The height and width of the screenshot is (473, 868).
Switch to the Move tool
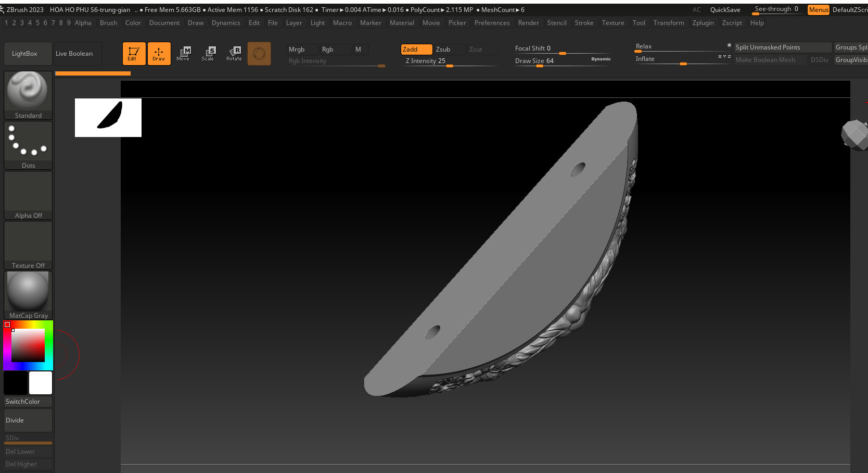(183, 53)
